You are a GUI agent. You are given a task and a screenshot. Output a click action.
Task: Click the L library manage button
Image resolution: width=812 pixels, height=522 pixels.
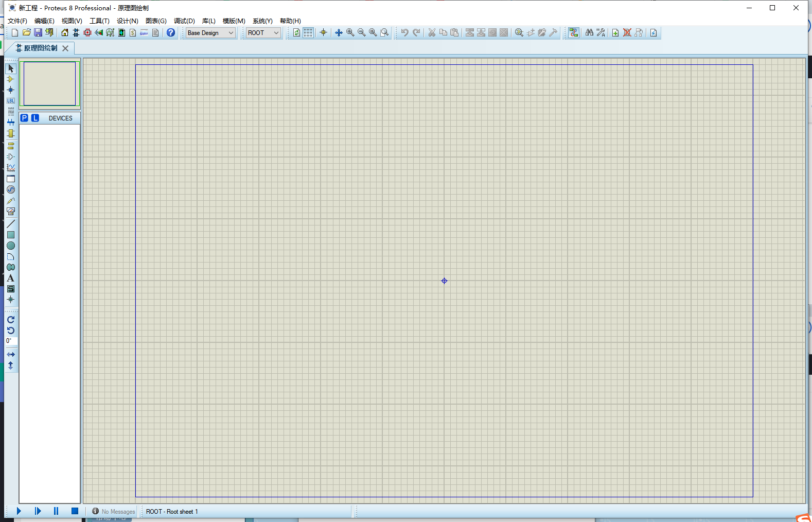point(35,118)
